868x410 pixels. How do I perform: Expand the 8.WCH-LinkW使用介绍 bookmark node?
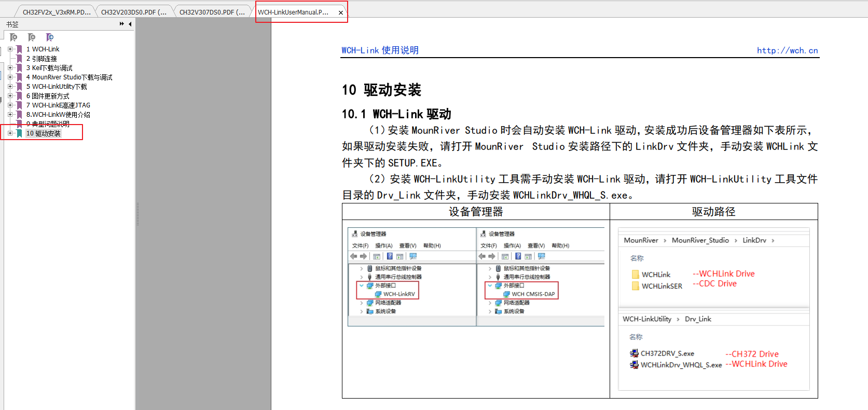[x=10, y=115]
